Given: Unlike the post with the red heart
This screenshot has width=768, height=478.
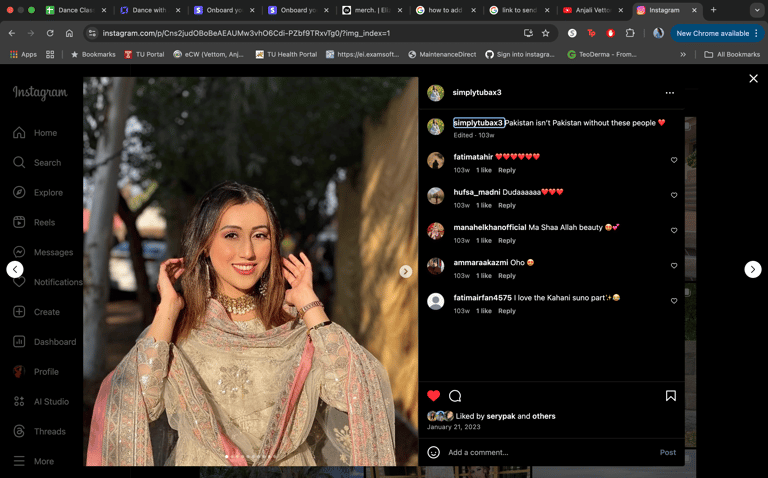Looking at the screenshot, I should (433, 396).
